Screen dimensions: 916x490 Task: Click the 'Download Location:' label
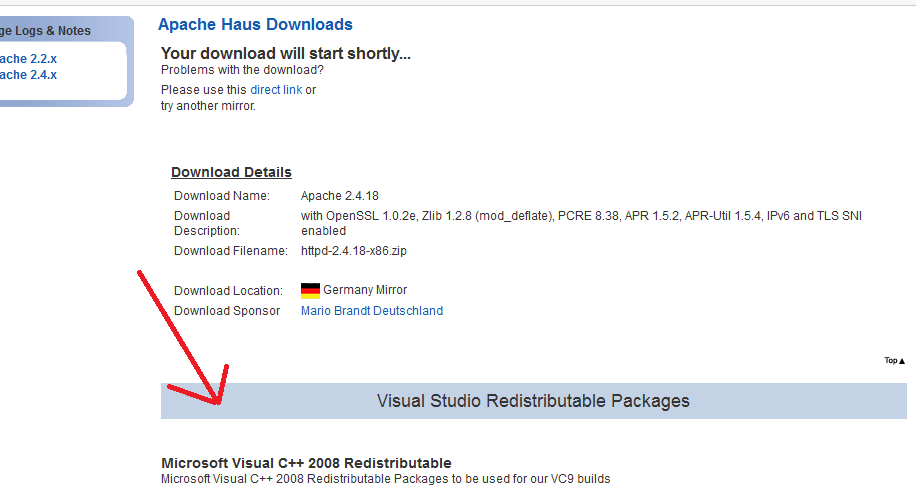coord(228,291)
